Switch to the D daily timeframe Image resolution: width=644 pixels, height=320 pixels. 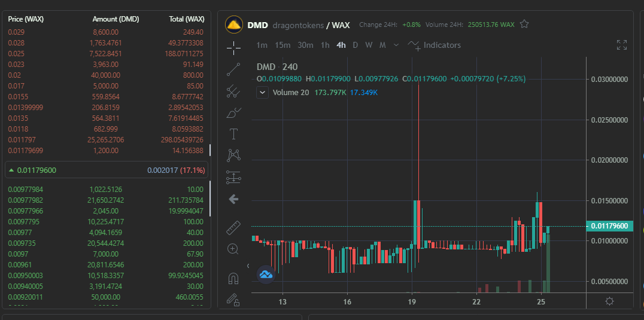(356, 45)
